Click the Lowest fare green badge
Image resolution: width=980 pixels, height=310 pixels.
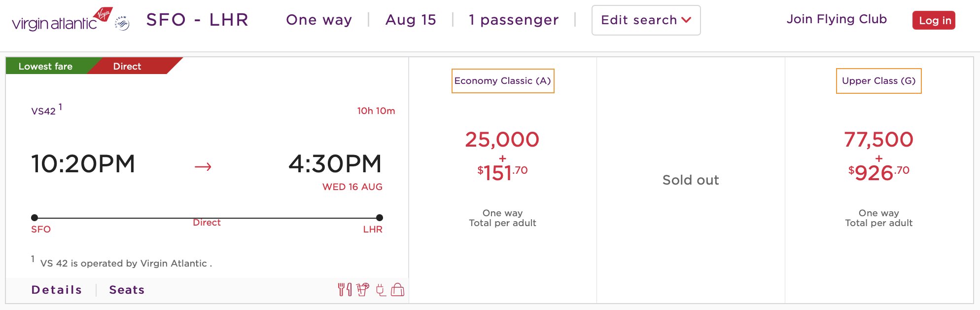45,66
